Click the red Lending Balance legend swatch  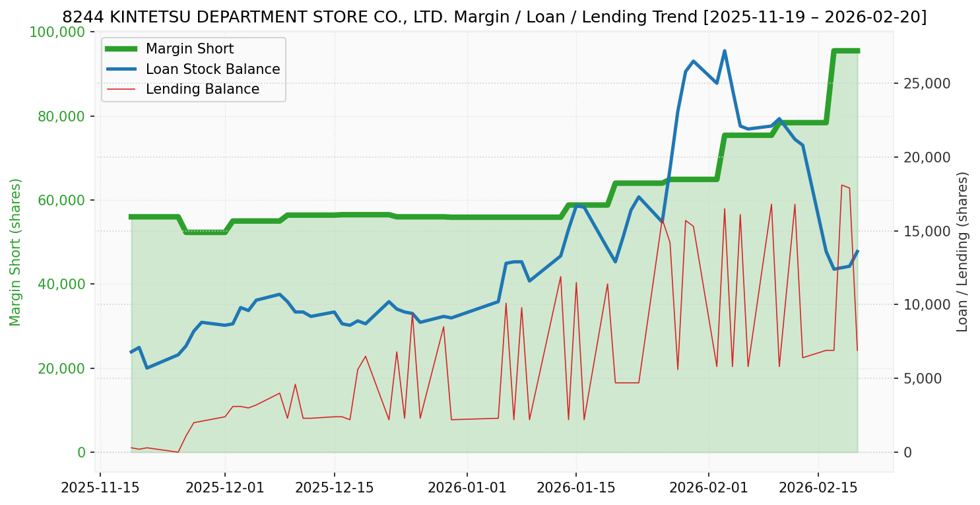point(119,89)
